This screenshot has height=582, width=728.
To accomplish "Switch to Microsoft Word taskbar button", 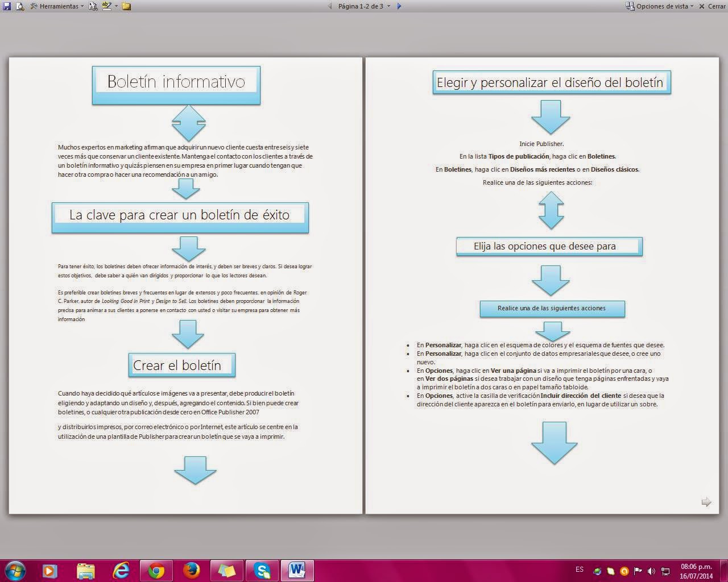I will point(297,570).
